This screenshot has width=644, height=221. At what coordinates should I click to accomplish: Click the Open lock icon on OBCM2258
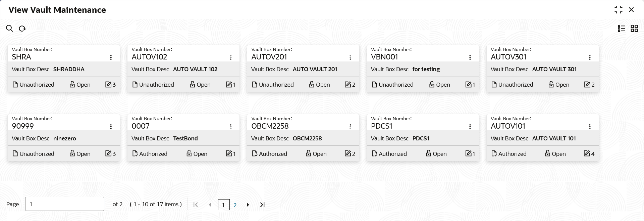tap(308, 153)
